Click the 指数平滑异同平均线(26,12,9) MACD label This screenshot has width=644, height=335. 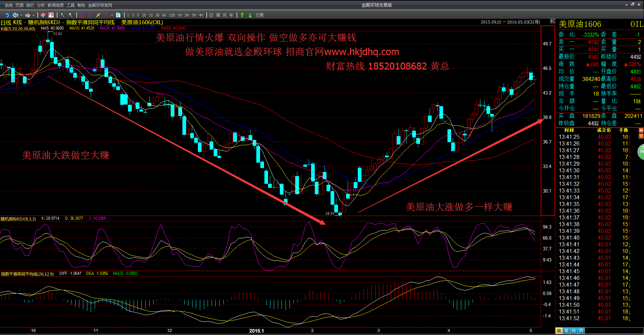[x=27, y=274]
